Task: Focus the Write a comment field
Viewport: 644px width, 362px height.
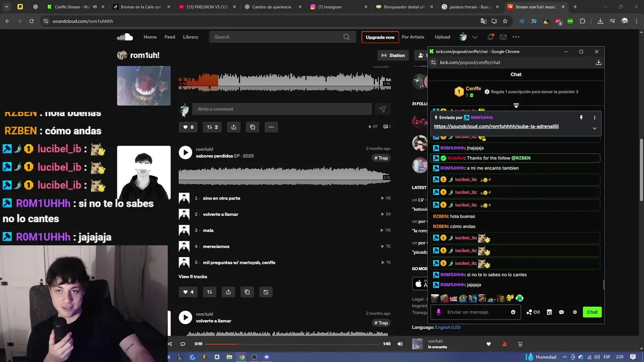Action: [x=282, y=109]
